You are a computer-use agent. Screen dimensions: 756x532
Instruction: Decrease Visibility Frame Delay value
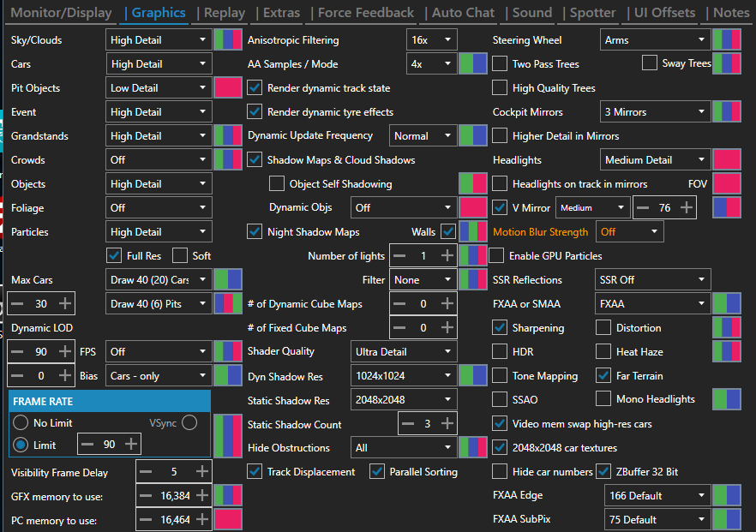(146, 471)
